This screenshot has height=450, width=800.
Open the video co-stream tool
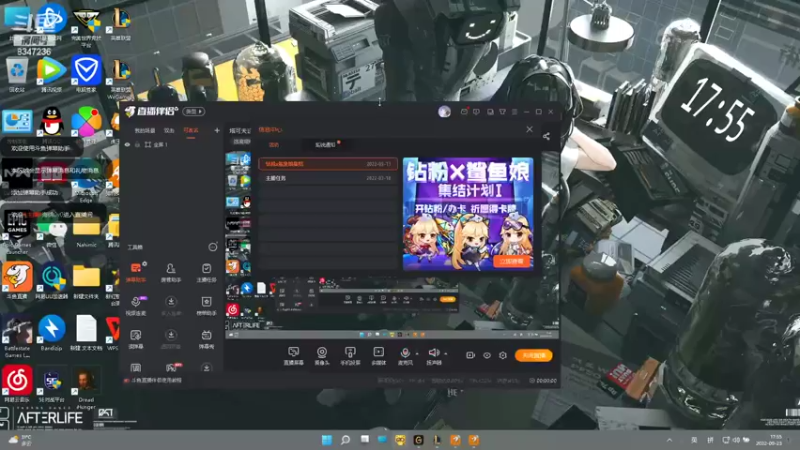[x=136, y=305]
